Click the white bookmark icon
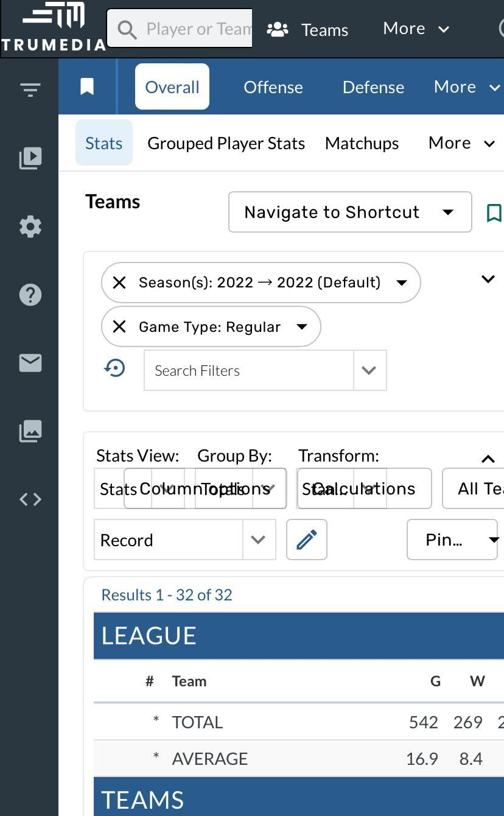The width and height of the screenshot is (504, 816). click(x=87, y=87)
